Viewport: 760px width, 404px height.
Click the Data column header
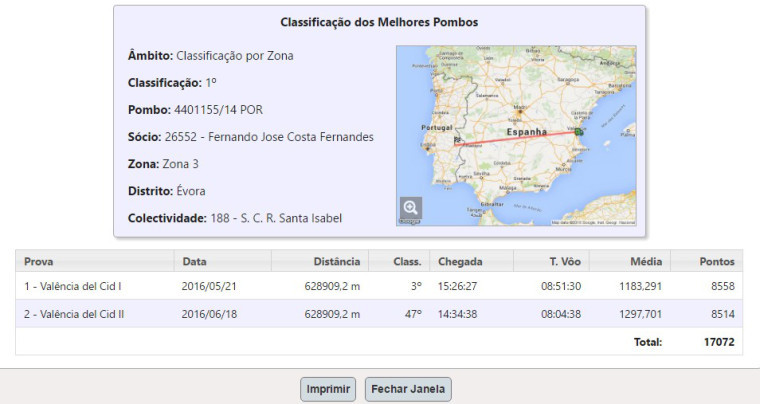click(194, 262)
